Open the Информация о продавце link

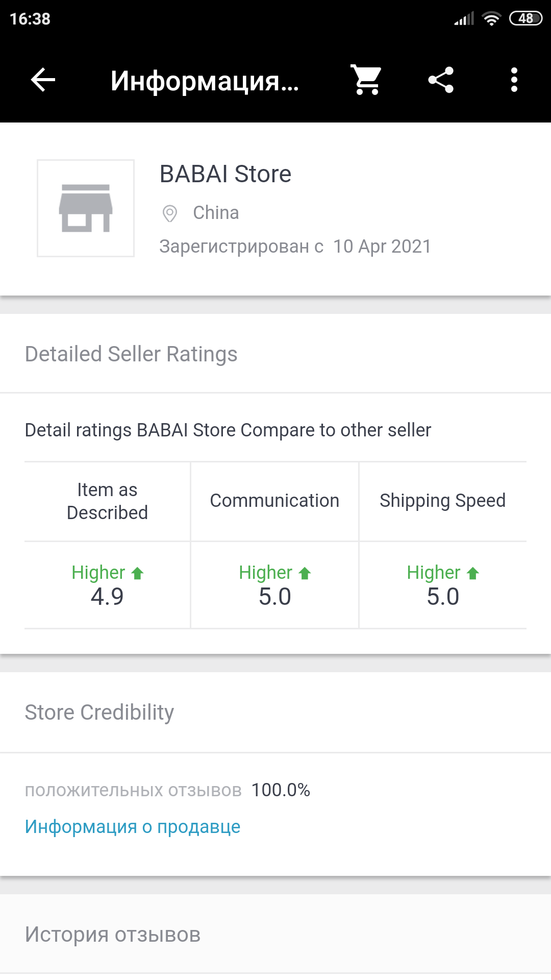pos(133,826)
